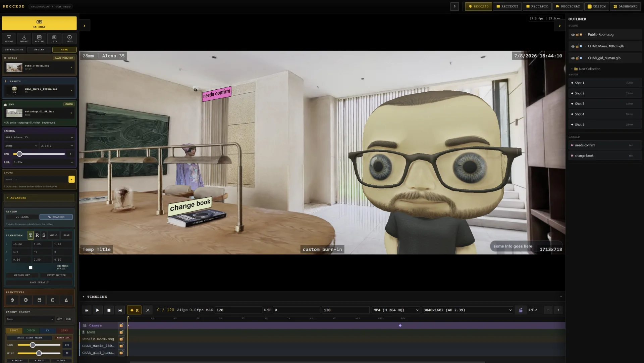Open the MP4 (H.264 HQ) format dropdown

tap(395, 310)
